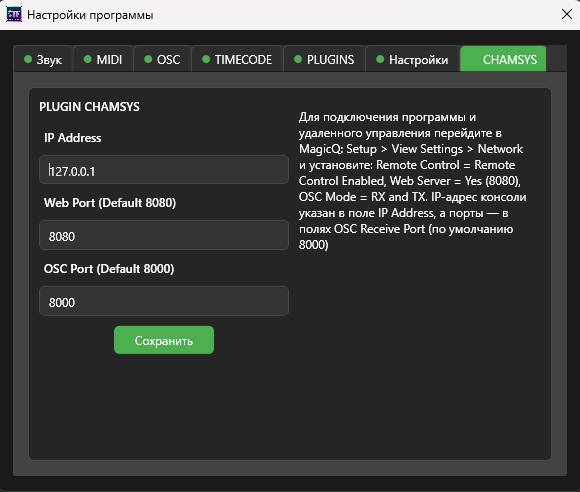This screenshot has height=492, width=580.
Task: Click the app icon in title bar
Action: (14, 15)
